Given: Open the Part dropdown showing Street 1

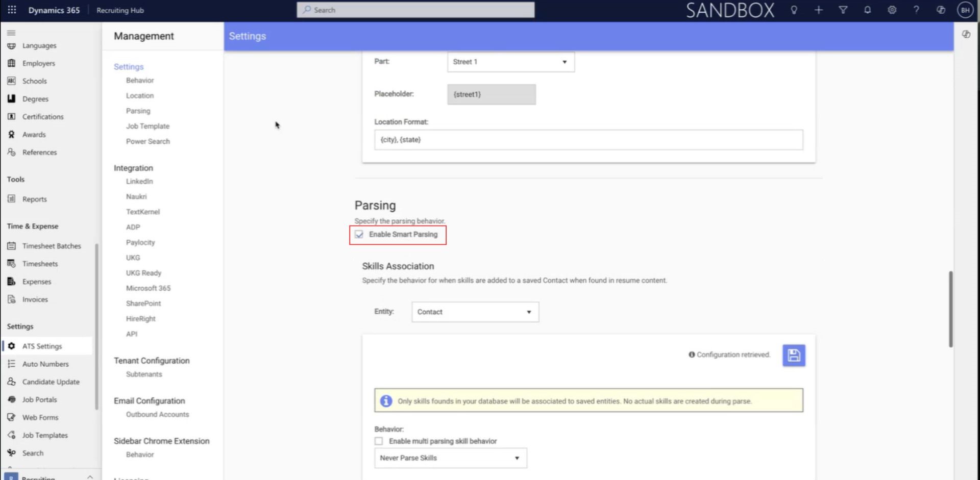Looking at the screenshot, I should (511, 62).
